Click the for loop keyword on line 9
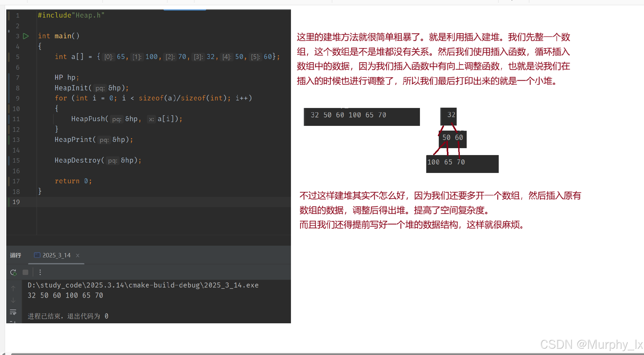This screenshot has width=644, height=355. click(x=61, y=98)
